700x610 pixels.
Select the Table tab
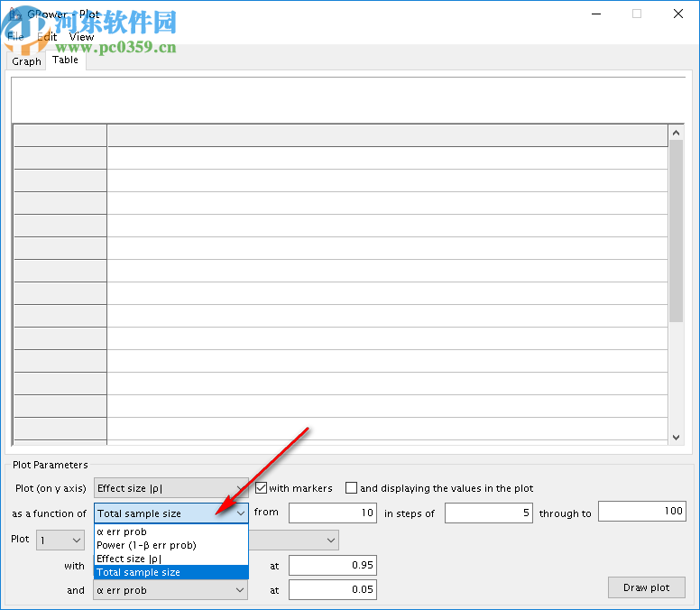65,60
